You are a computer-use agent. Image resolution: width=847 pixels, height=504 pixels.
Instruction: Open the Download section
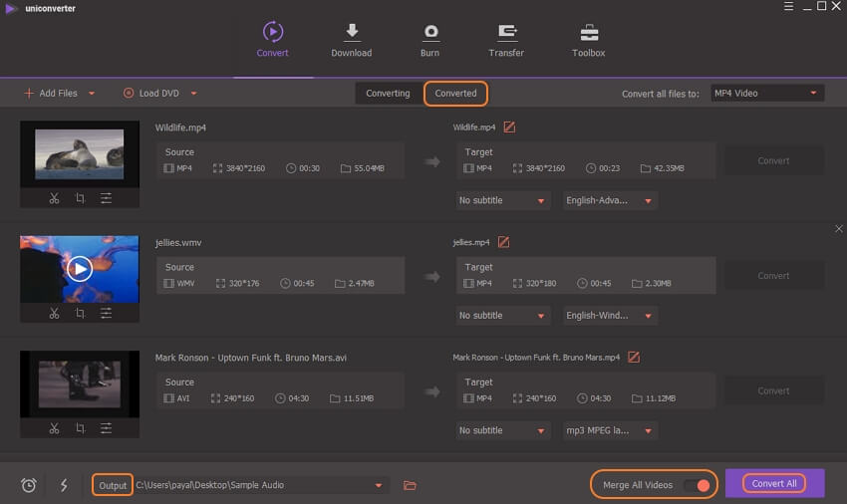point(351,41)
